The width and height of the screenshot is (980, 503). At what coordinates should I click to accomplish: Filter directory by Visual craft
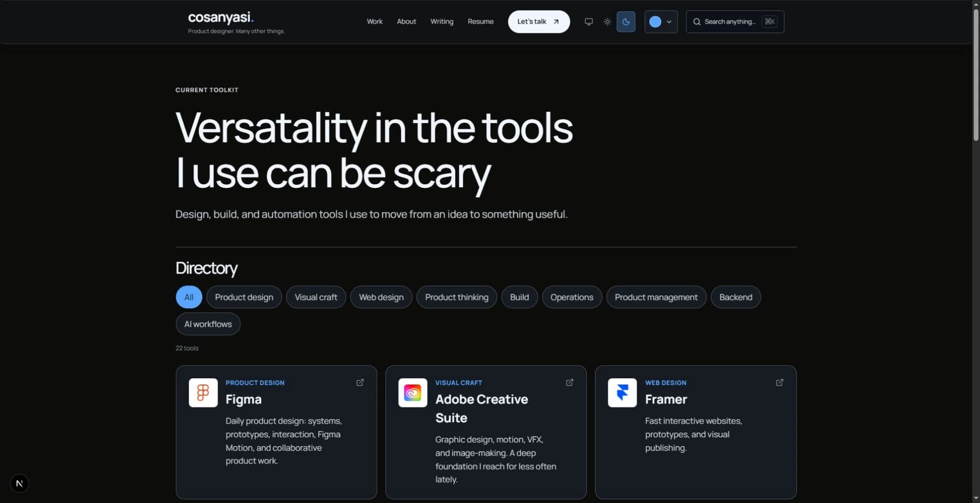[x=316, y=297]
